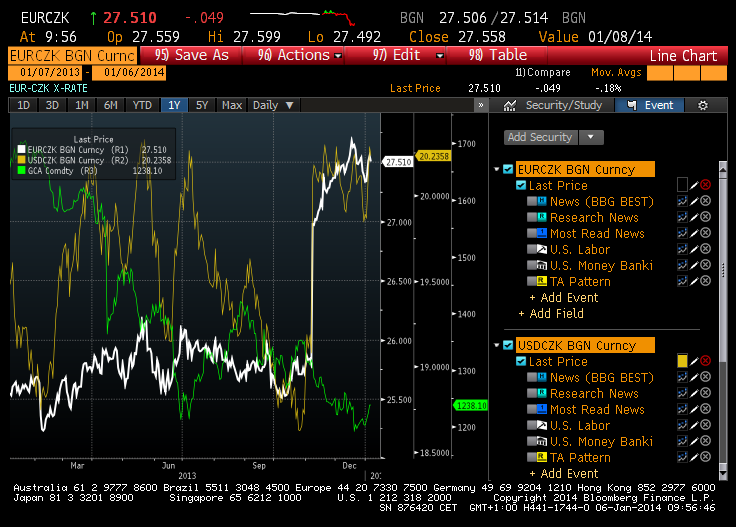
Task: Select the YTD time range tab
Action: click(x=142, y=105)
